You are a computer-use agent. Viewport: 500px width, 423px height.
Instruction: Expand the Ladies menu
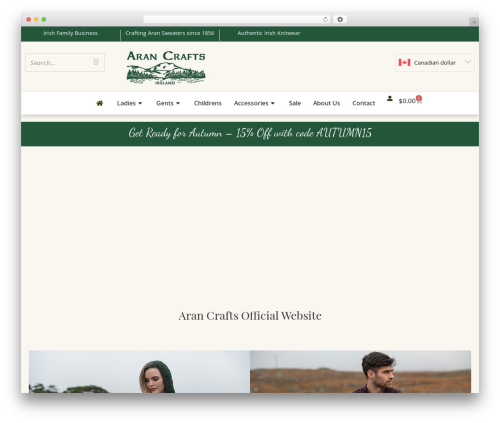[x=129, y=103]
